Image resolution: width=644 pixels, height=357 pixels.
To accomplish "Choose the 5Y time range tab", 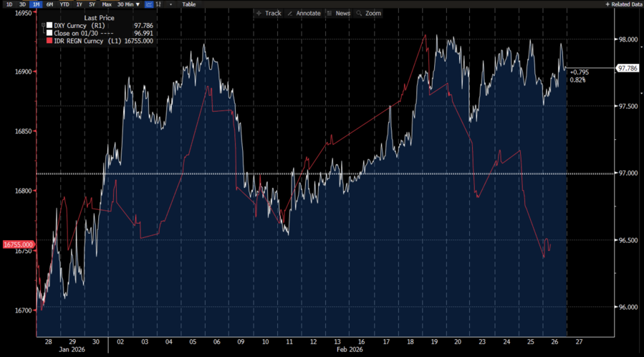I will pos(92,4).
